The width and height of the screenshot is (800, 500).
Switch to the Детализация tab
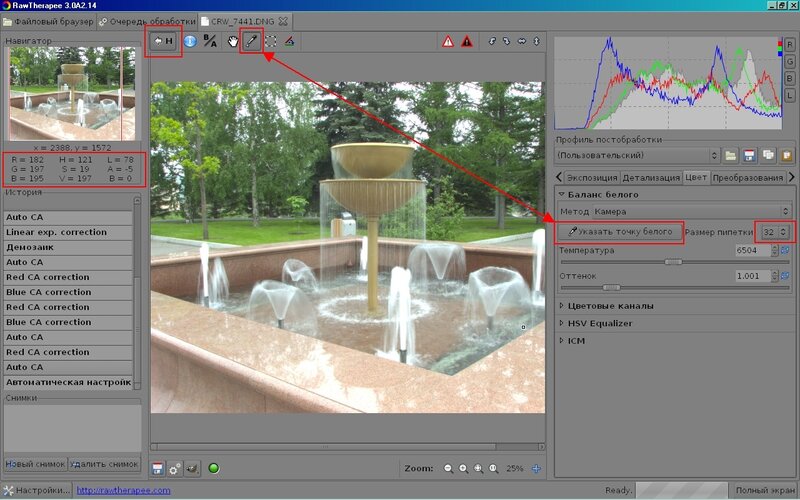(x=651, y=178)
